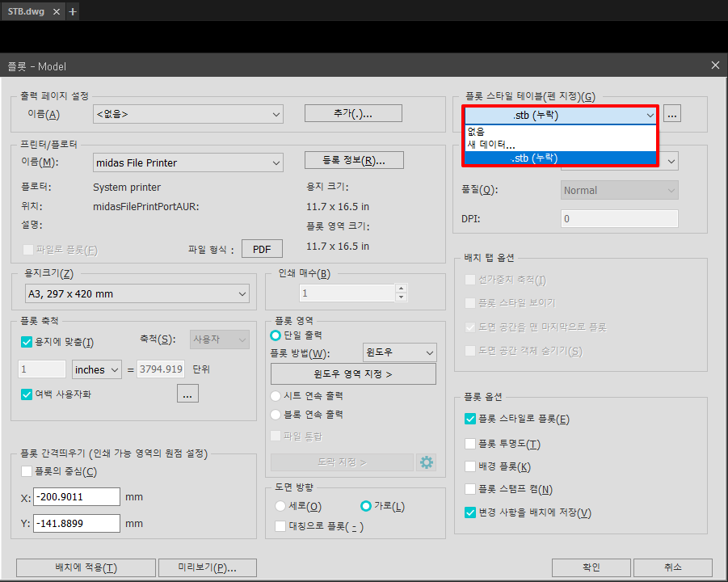Viewport: 728px width, 582px height.
Task: Open the batch plot settings gear icon
Action: click(x=426, y=462)
